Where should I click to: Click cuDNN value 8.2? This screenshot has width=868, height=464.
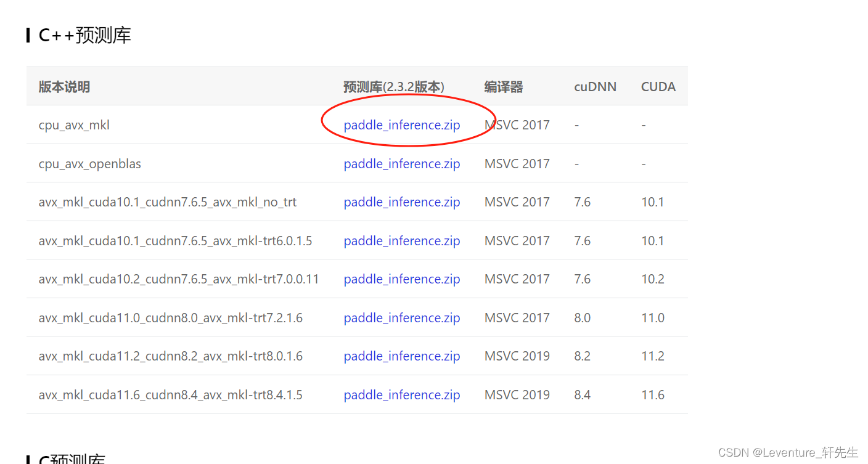click(x=583, y=356)
